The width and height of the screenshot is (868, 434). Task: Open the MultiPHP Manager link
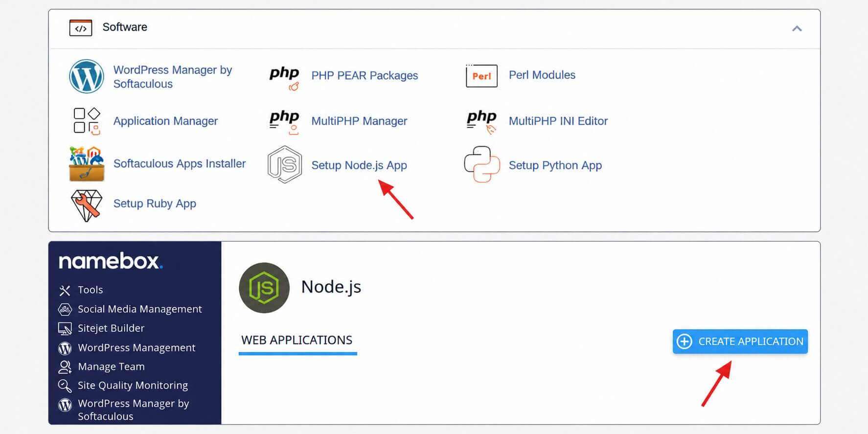pos(359,121)
